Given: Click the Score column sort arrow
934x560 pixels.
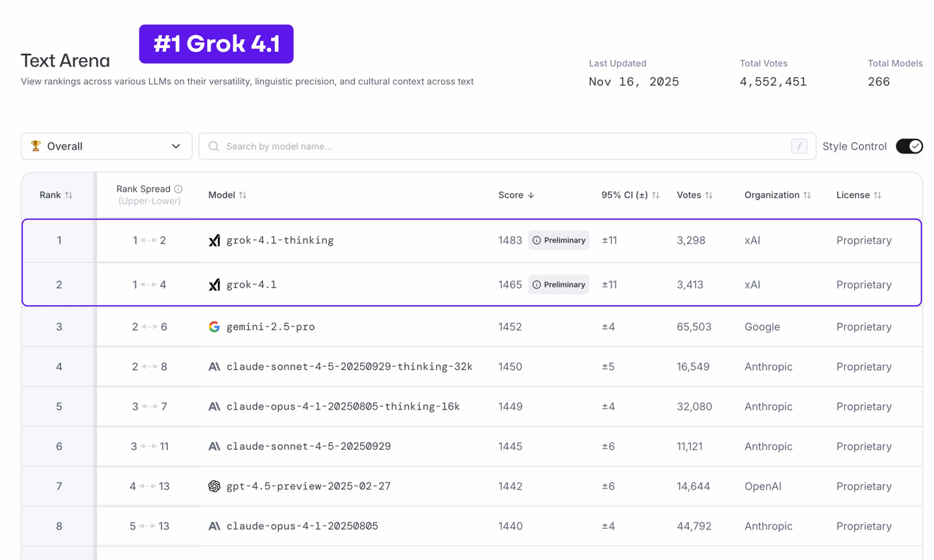Looking at the screenshot, I should pyautogui.click(x=533, y=194).
